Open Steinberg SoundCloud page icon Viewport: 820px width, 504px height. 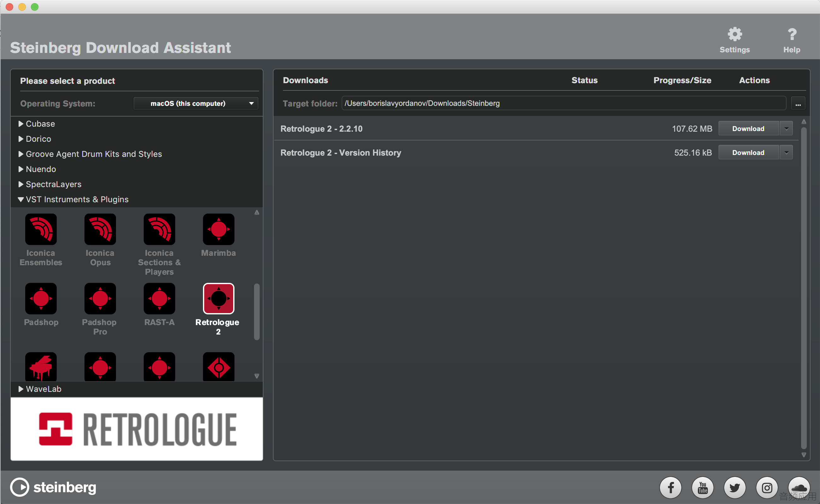[799, 488]
